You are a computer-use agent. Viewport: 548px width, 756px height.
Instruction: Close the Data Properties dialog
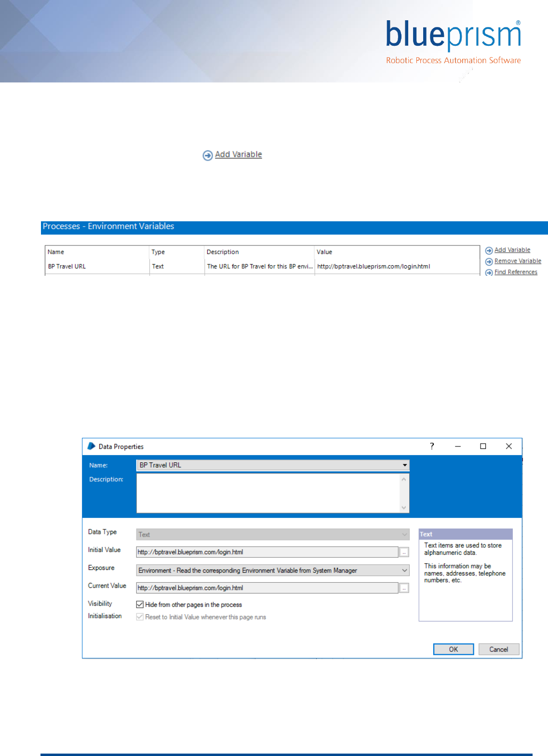click(508, 446)
